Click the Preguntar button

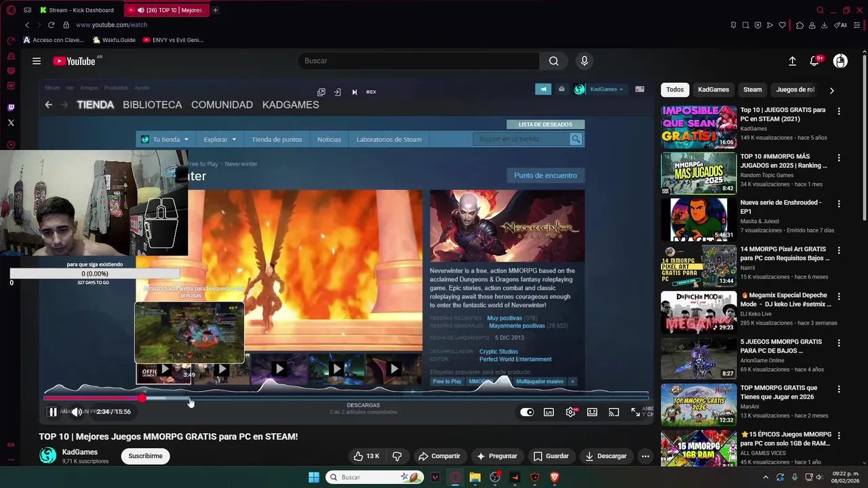(497, 456)
